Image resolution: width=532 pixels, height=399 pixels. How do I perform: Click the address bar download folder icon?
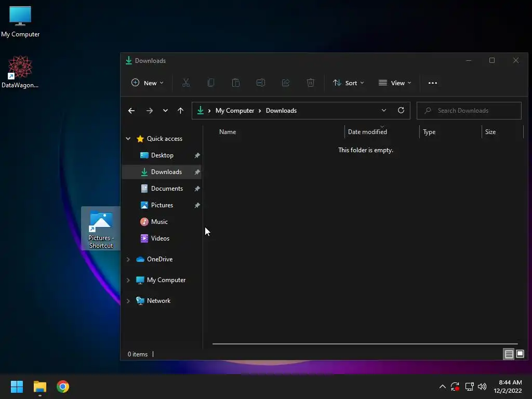point(200,110)
